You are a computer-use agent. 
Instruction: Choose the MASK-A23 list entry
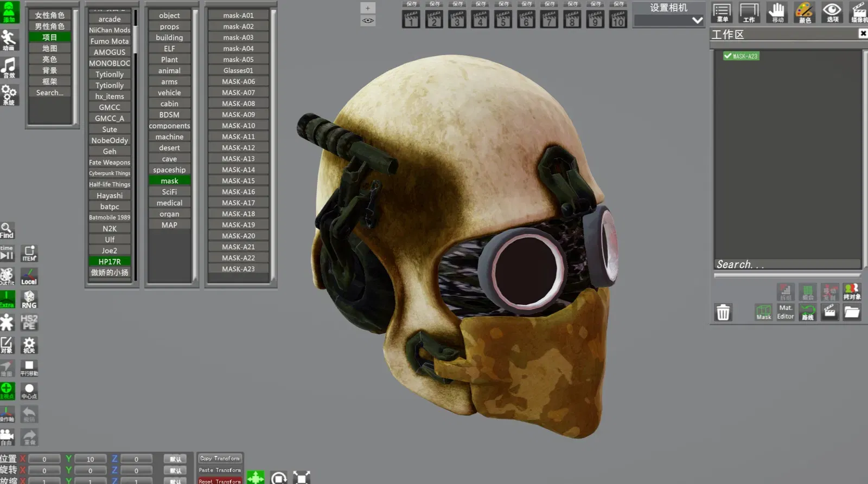(238, 269)
